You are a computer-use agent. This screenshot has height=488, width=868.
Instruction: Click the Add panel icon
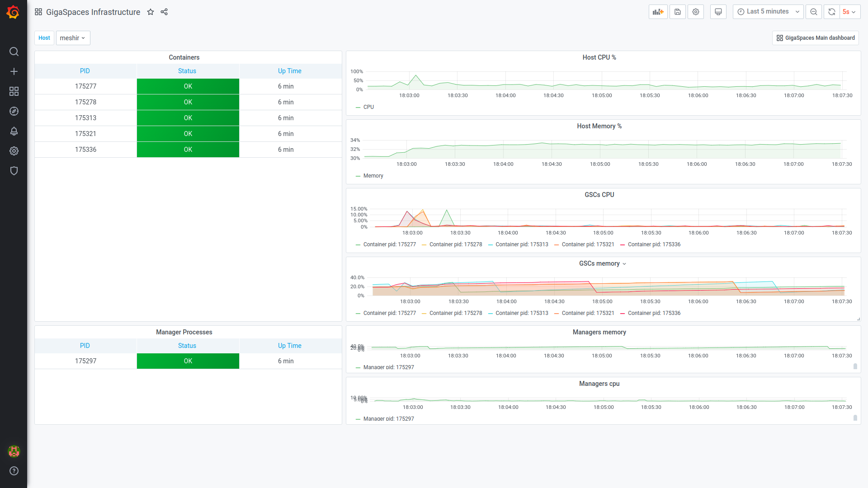[658, 12]
